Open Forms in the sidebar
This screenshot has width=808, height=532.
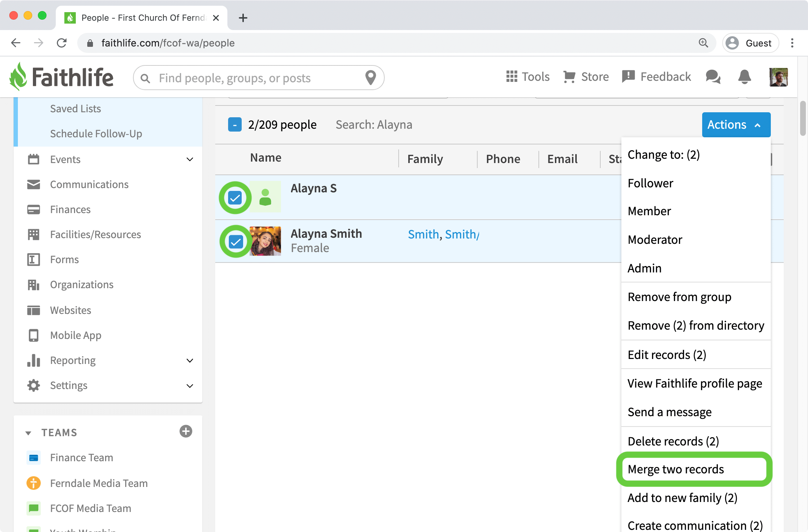tap(64, 259)
